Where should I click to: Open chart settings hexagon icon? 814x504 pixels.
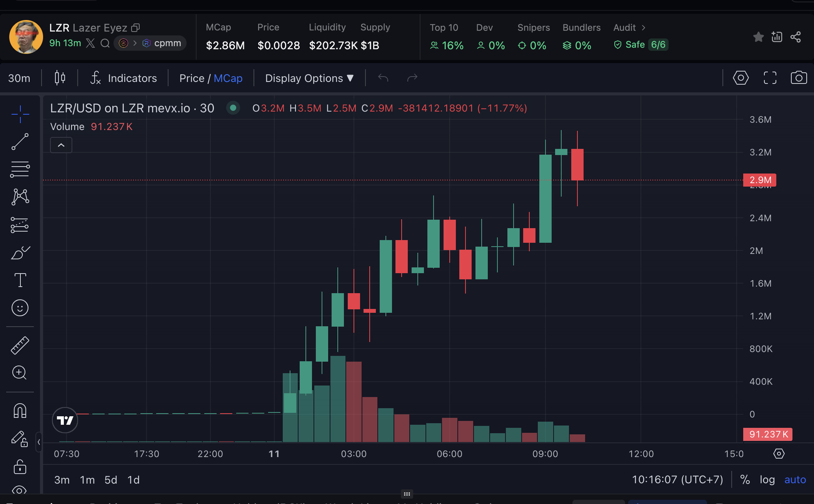click(x=741, y=78)
